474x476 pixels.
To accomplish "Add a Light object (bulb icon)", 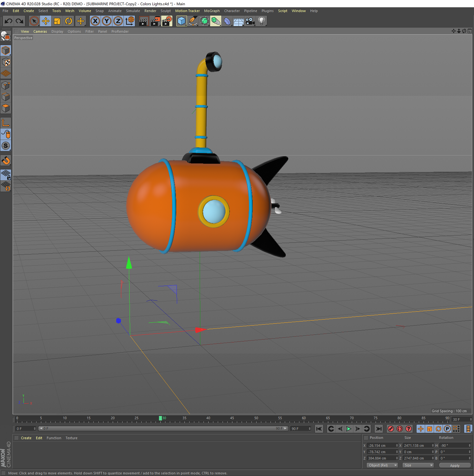I will coord(261,21).
